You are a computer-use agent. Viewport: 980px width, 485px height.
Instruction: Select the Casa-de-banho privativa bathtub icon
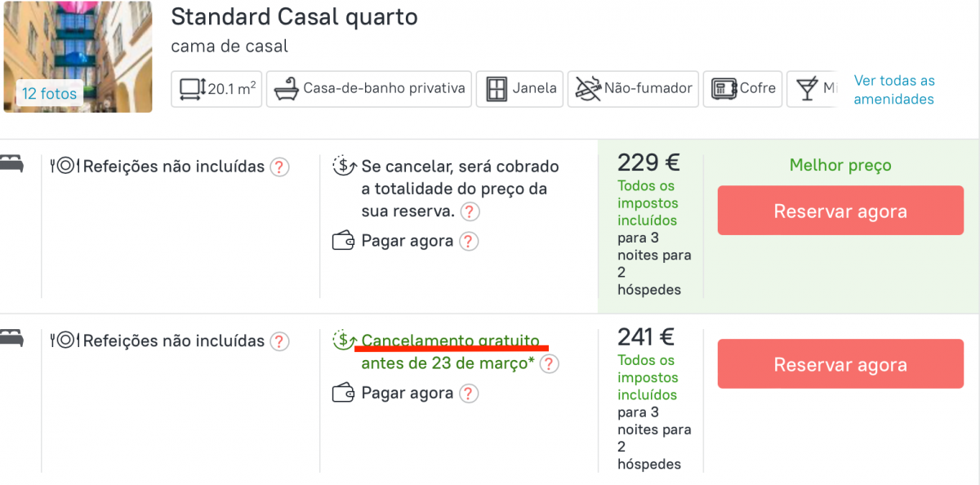(287, 88)
